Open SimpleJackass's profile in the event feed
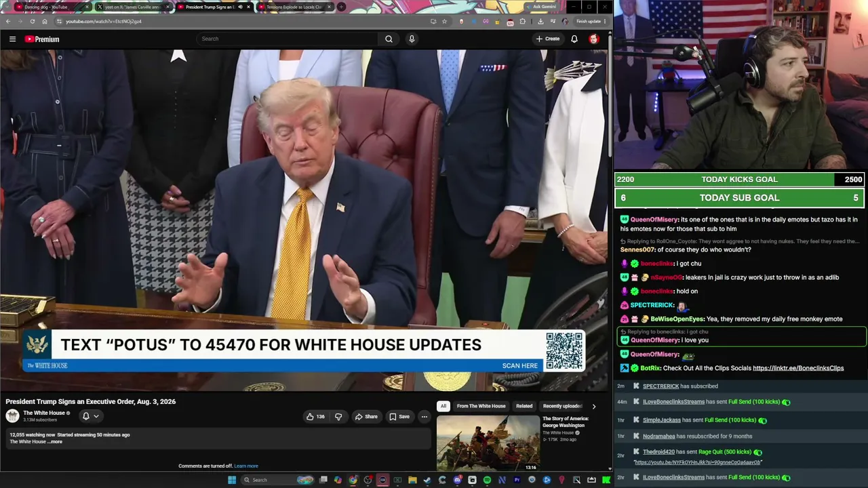The width and height of the screenshot is (868, 488). pyautogui.click(x=662, y=420)
